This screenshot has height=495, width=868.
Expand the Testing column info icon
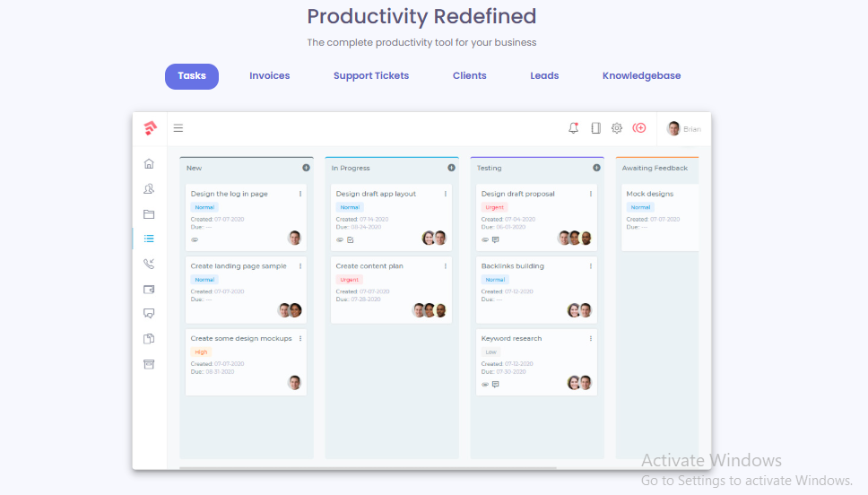pyautogui.click(x=596, y=168)
